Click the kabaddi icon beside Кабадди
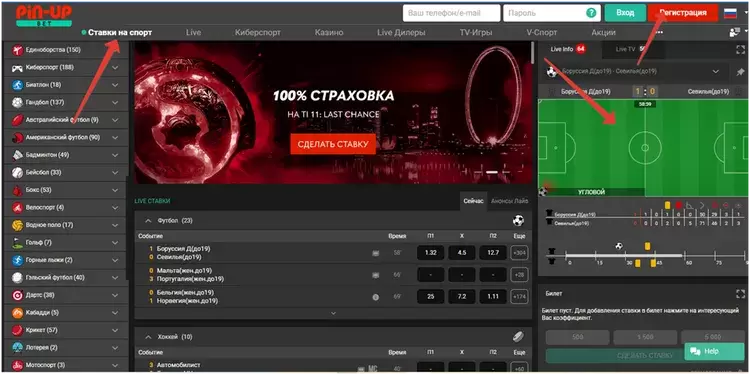750x375 pixels. [x=17, y=313]
